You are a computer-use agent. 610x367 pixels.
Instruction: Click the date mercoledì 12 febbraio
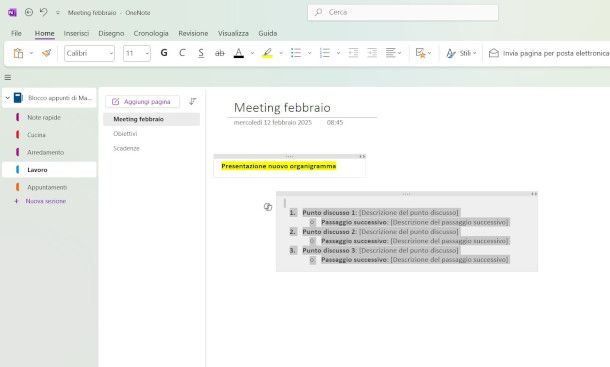272,122
